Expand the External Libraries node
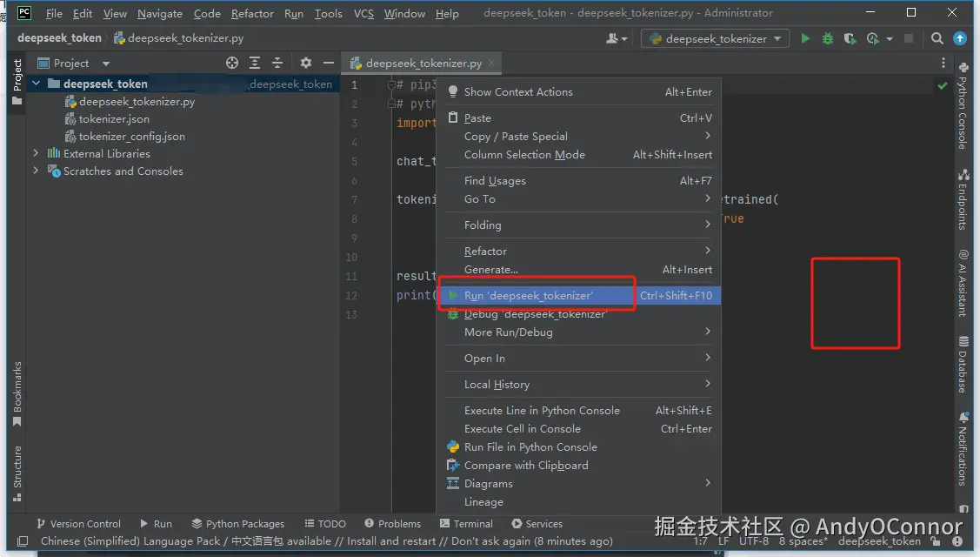Image resolution: width=980 pixels, height=557 pixels. 36,153
